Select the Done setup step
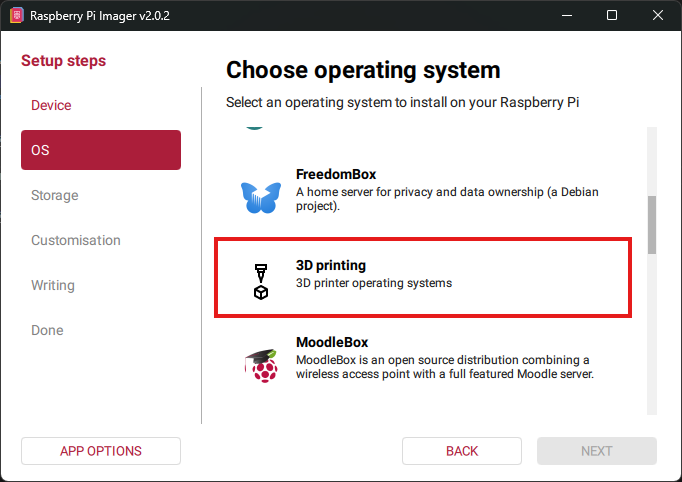Image resolution: width=682 pixels, height=482 pixels. 47,330
